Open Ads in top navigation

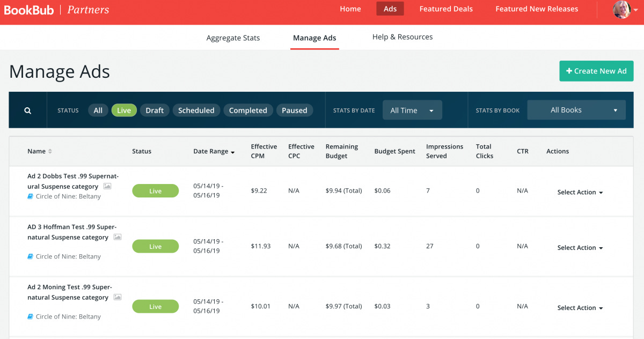coord(390,9)
